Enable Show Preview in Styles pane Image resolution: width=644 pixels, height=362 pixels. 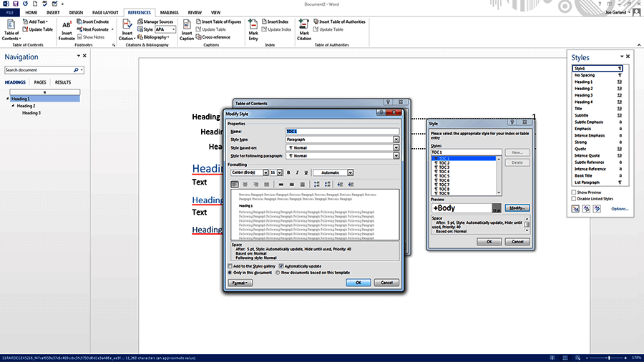(x=574, y=192)
